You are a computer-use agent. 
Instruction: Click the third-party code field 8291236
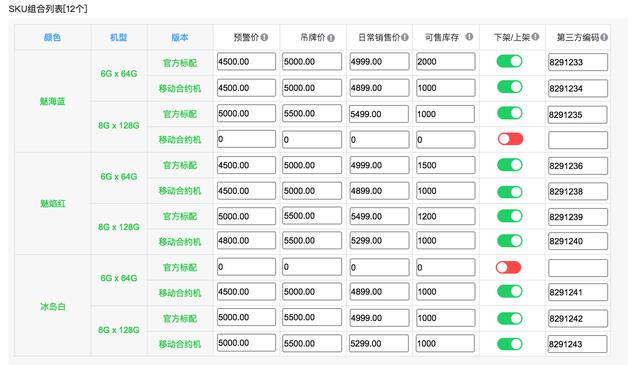coord(578,166)
